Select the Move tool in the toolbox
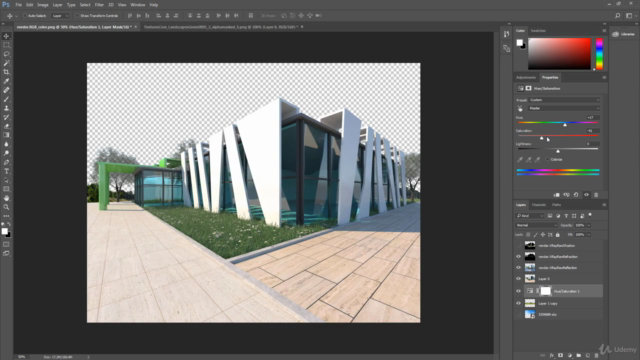 [x=6, y=36]
